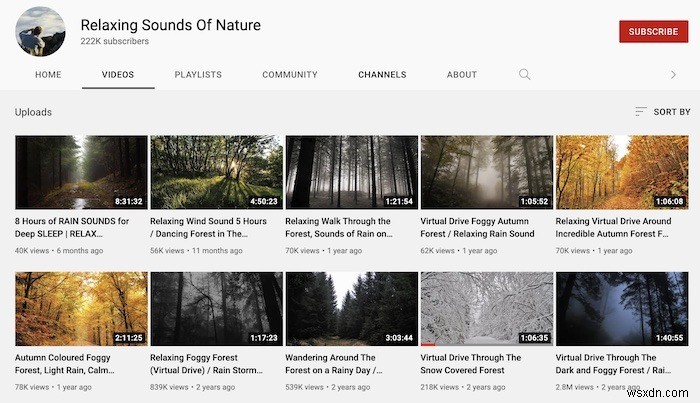
Task: Open the Dark and Foggy Forest video title
Action: 606,363
